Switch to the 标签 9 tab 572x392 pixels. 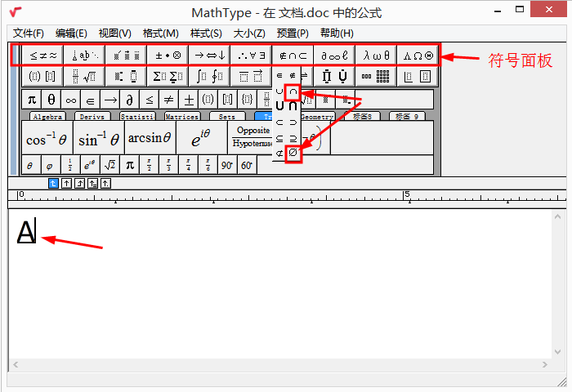pos(407,116)
